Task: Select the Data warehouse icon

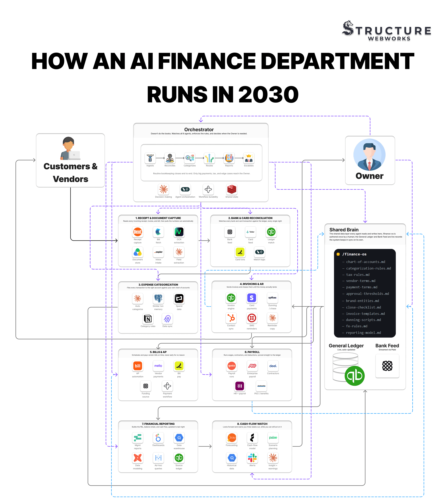Action: [x=179, y=438]
